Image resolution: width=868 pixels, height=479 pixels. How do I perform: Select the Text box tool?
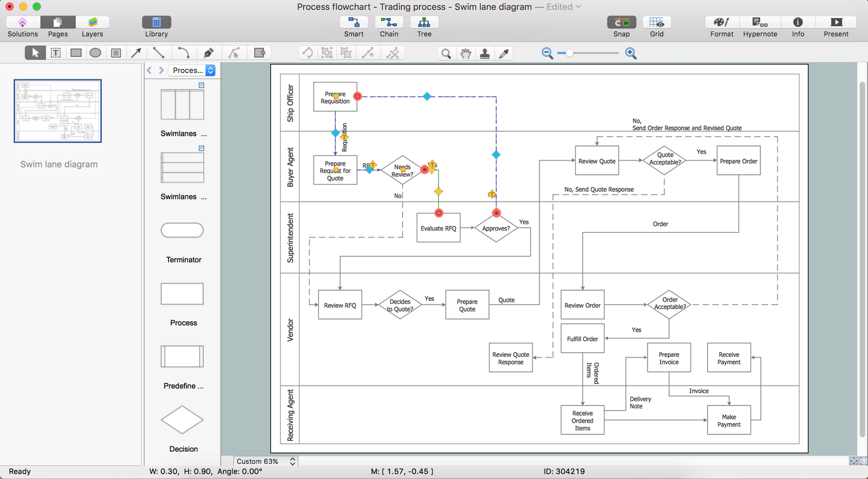pos(56,53)
